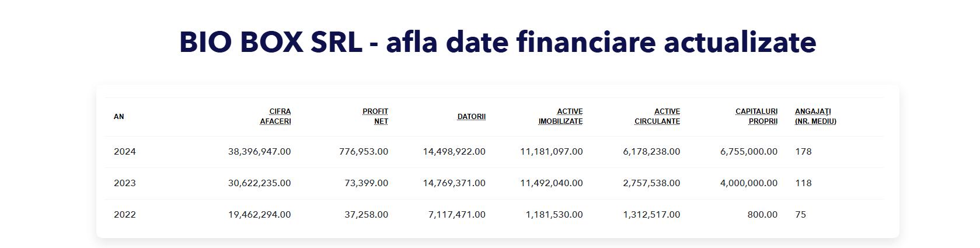
Task: Select the 2022 year row label
Action: (125, 215)
